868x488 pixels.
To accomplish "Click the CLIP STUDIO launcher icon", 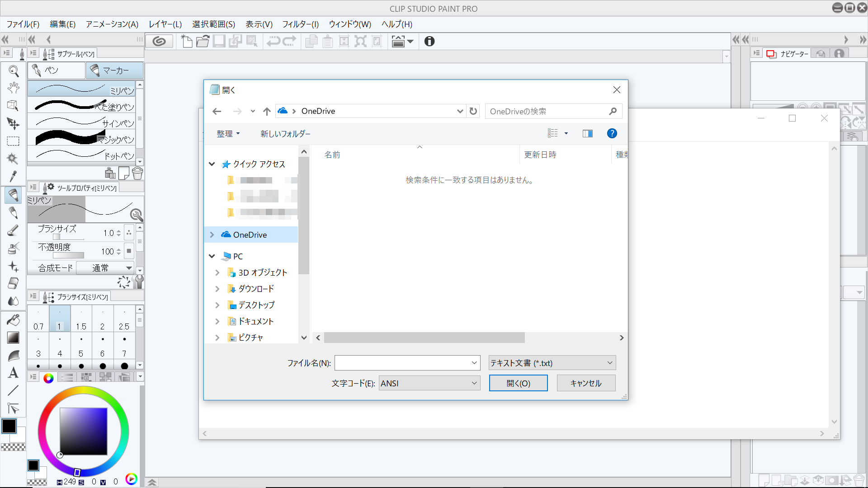I will click(159, 42).
